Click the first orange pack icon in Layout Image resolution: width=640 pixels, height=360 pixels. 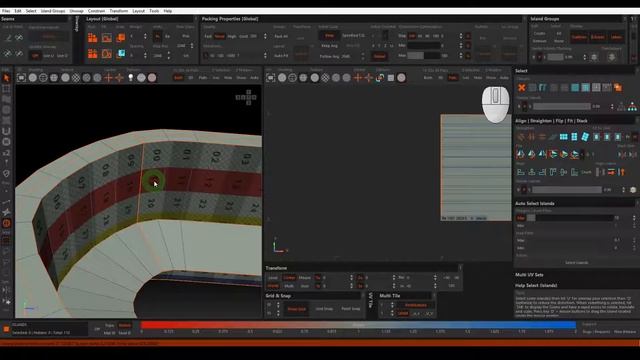[x=93, y=38]
